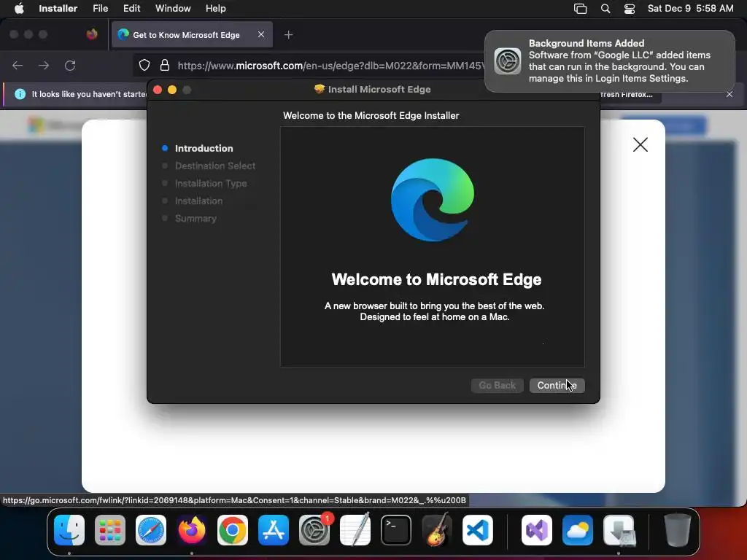Select Installation Type step in sidebar
The height and width of the screenshot is (560, 747).
click(x=211, y=183)
